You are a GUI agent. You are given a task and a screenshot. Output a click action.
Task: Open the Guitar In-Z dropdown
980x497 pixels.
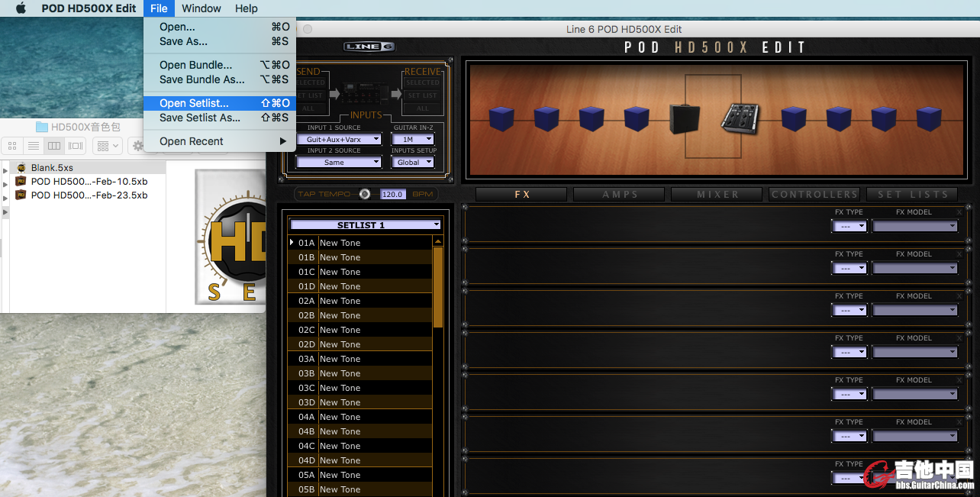[413, 140]
